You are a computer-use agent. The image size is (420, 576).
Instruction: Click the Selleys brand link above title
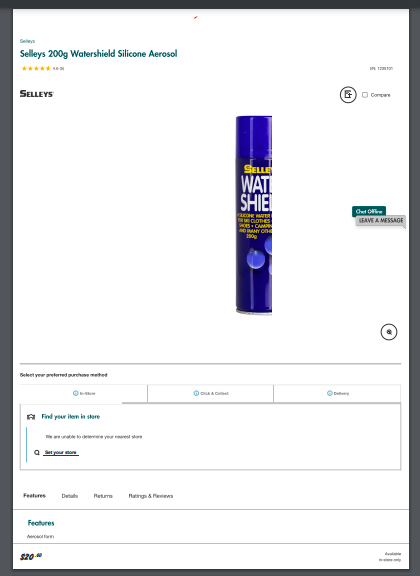click(x=27, y=41)
